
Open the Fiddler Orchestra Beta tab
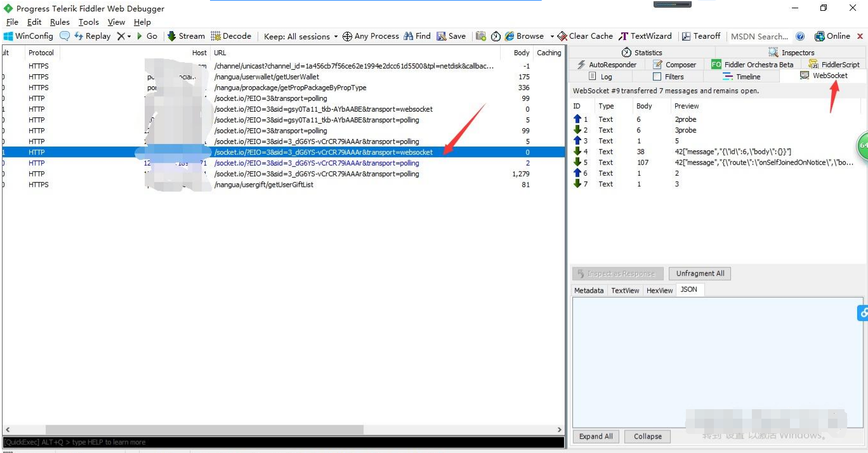click(x=753, y=65)
